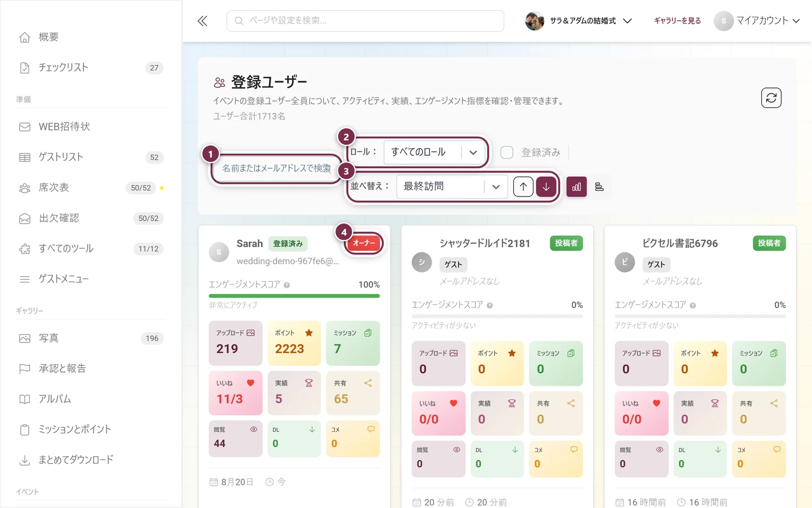Select ascending sort arrow button

(523, 187)
